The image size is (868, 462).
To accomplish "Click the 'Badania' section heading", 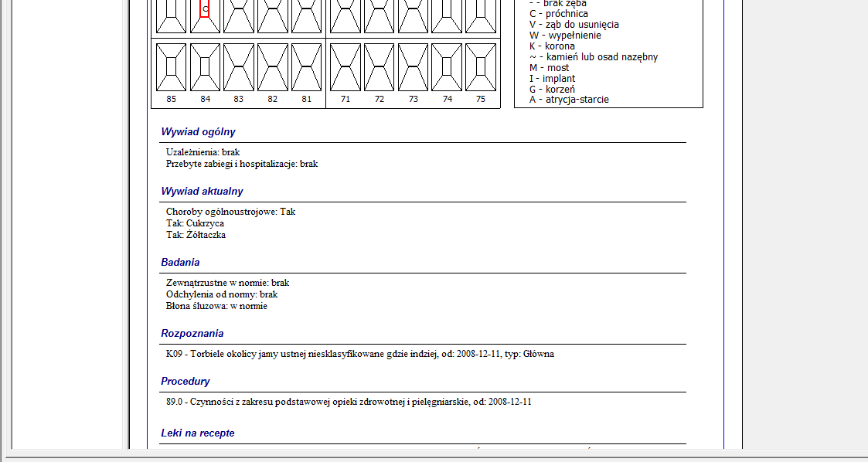I will click(x=180, y=262).
